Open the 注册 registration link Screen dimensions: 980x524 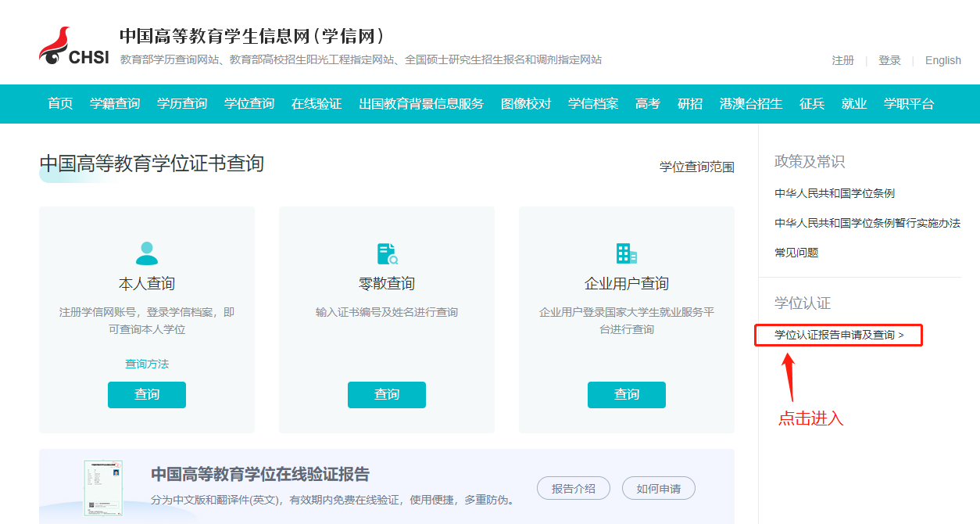(842, 60)
